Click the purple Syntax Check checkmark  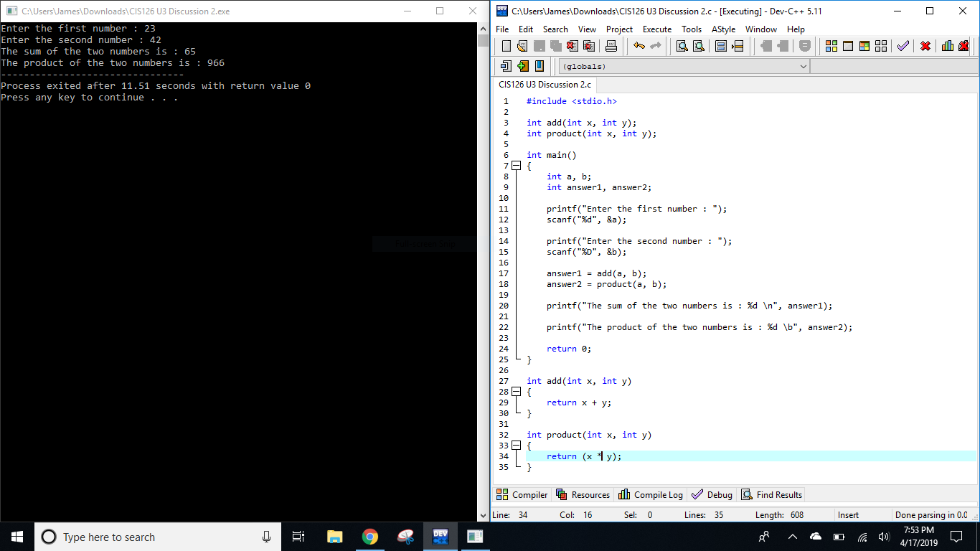(903, 46)
